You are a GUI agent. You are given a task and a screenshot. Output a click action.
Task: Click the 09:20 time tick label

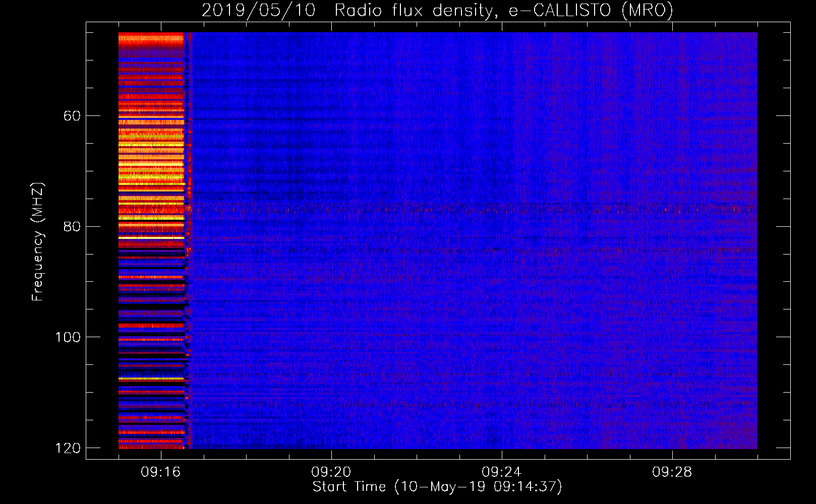[331, 472]
